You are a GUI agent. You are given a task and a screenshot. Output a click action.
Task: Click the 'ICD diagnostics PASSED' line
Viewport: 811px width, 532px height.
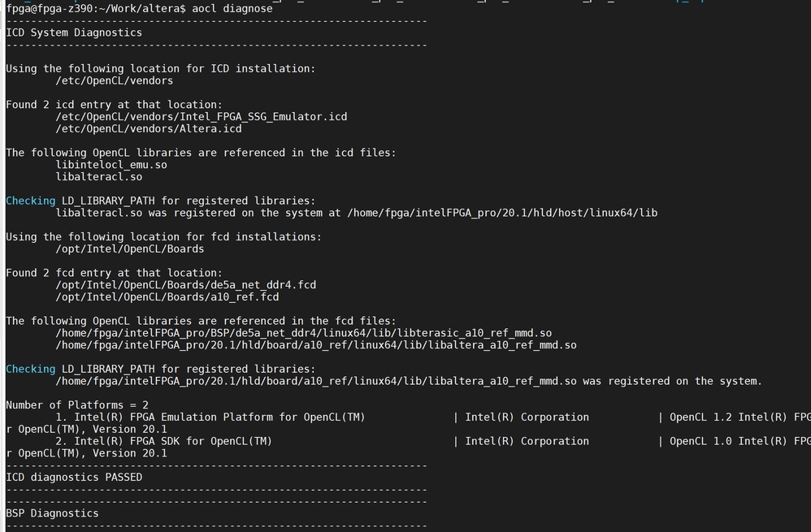(x=74, y=477)
